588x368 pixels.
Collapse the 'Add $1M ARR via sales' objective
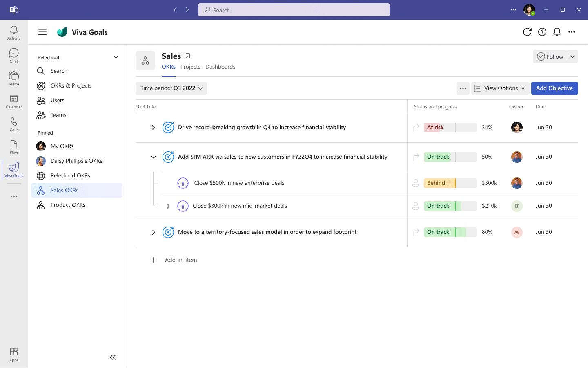(x=154, y=157)
